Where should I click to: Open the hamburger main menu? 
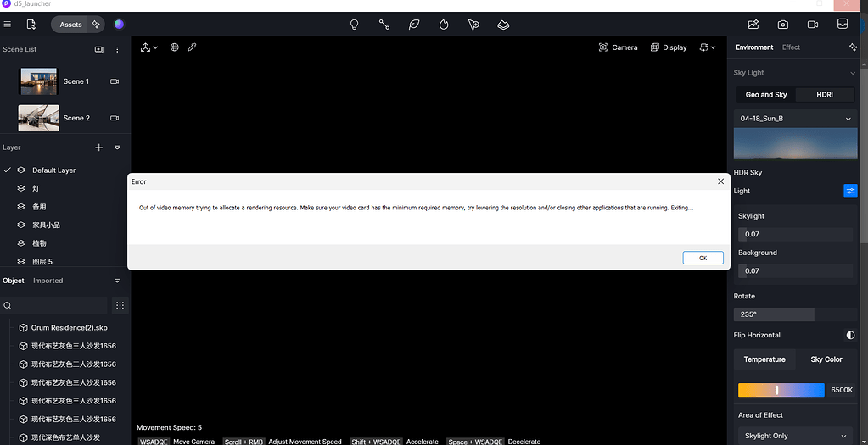point(7,25)
